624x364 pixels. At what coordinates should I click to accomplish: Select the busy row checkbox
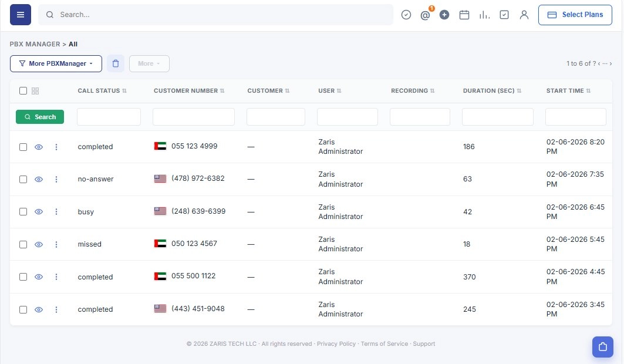click(23, 211)
